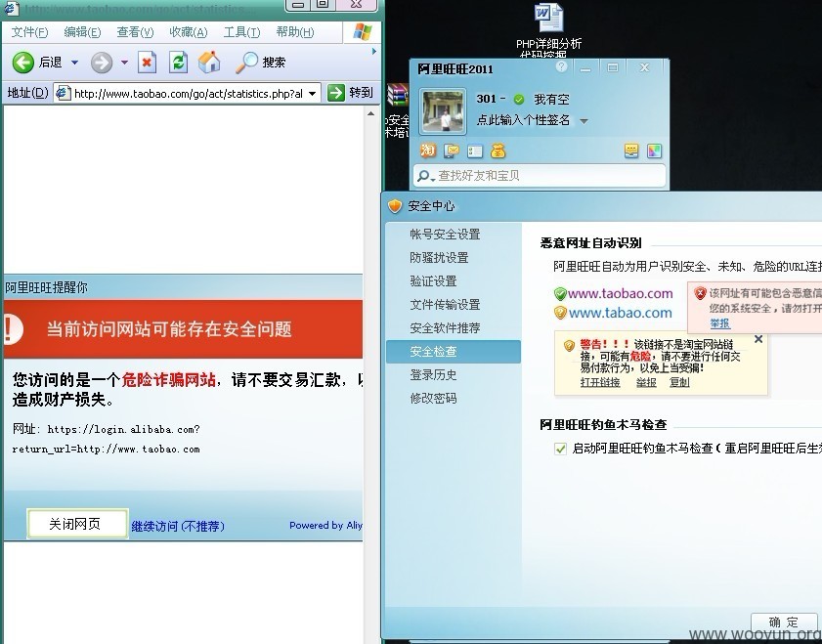822x644 pixels.
Task: Click the green online status icon beside 我有空
Action: coord(519,99)
